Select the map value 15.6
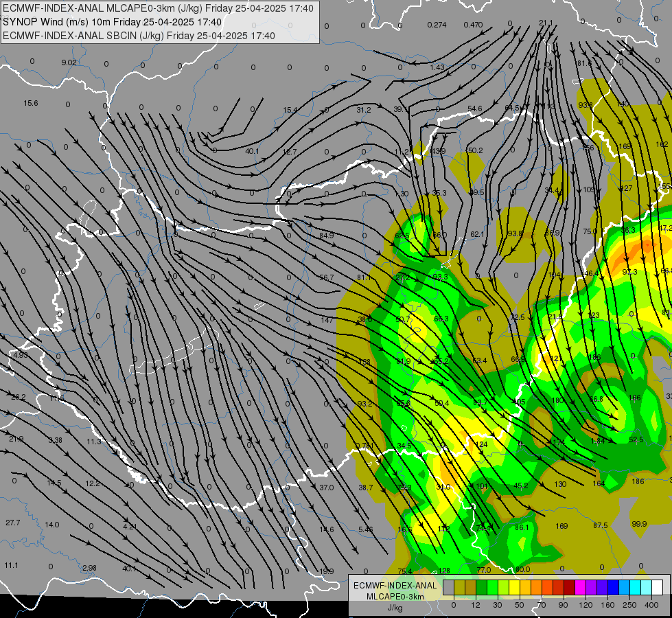The image size is (672, 618). click(x=31, y=104)
